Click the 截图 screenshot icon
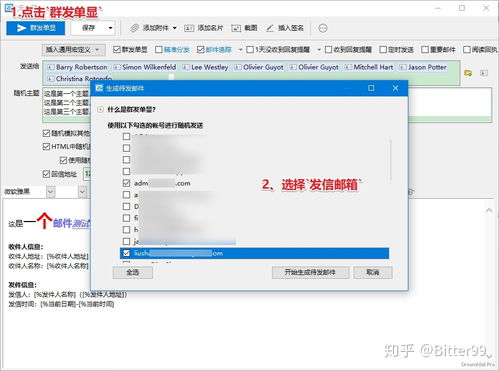This screenshot has height=371, width=499. (x=236, y=28)
